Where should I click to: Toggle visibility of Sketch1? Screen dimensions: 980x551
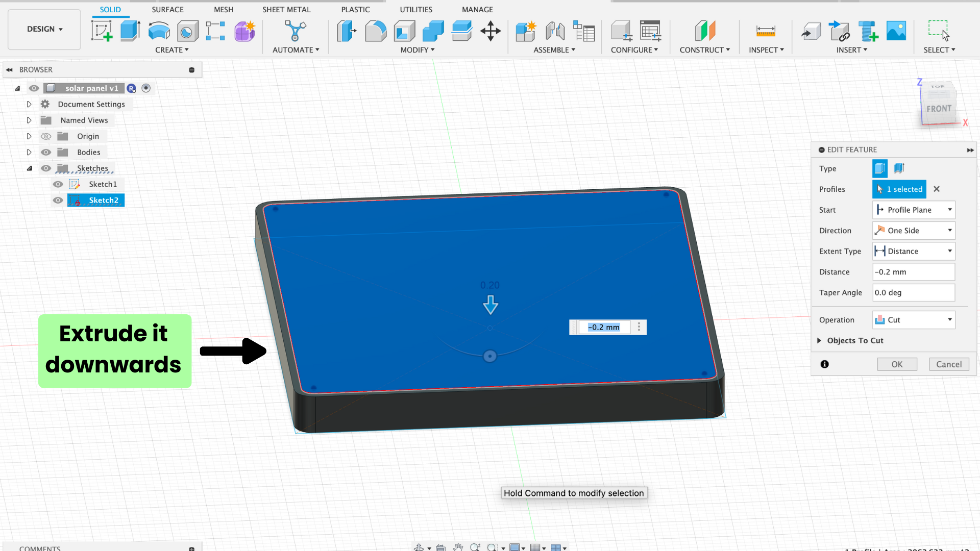click(x=57, y=184)
